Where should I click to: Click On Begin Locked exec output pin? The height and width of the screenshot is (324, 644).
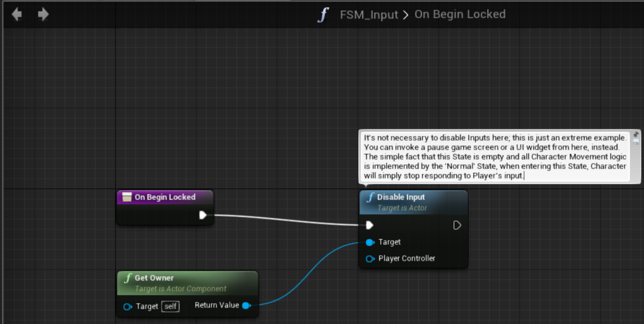(x=203, y=215)
